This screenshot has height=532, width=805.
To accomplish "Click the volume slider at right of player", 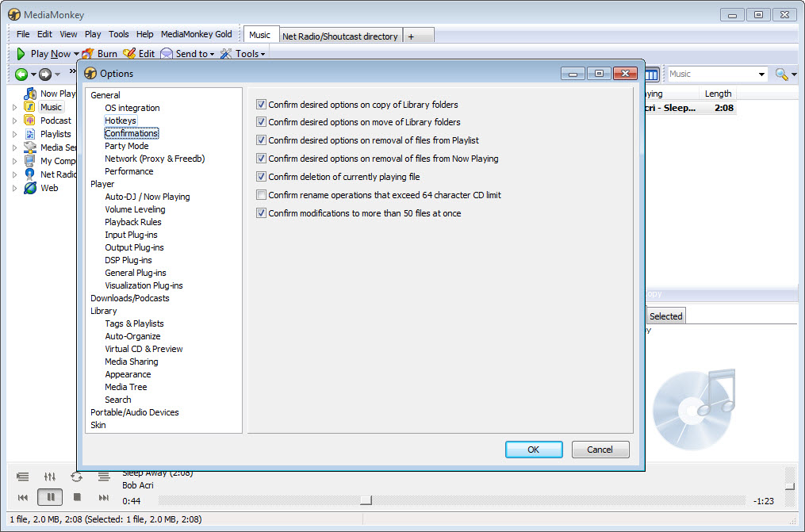I will [790, 486].
